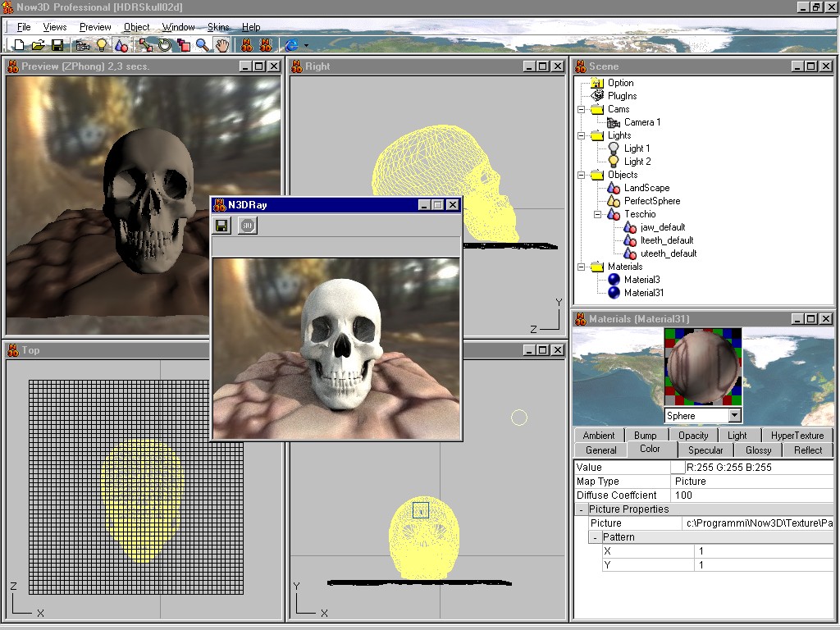Click the New file toolbar icon

click(x=20, y=45)
